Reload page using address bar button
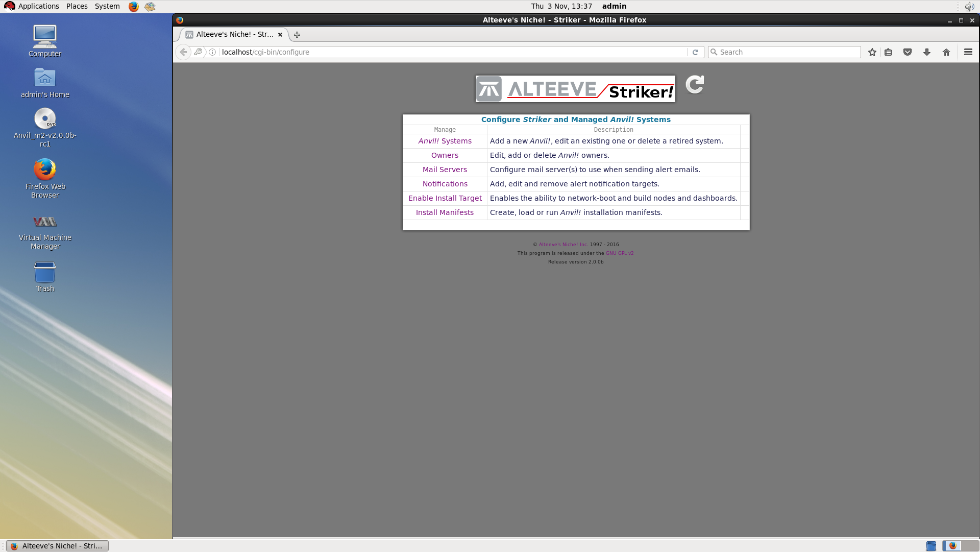Screen dimensions: 980x552 pyautogui.click(x=695, y=52)
